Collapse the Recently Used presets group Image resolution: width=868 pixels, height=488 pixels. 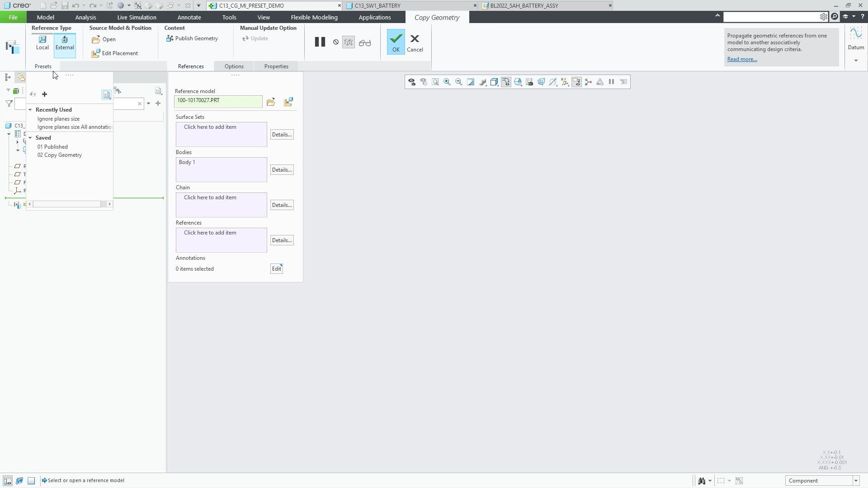point(30,110)
